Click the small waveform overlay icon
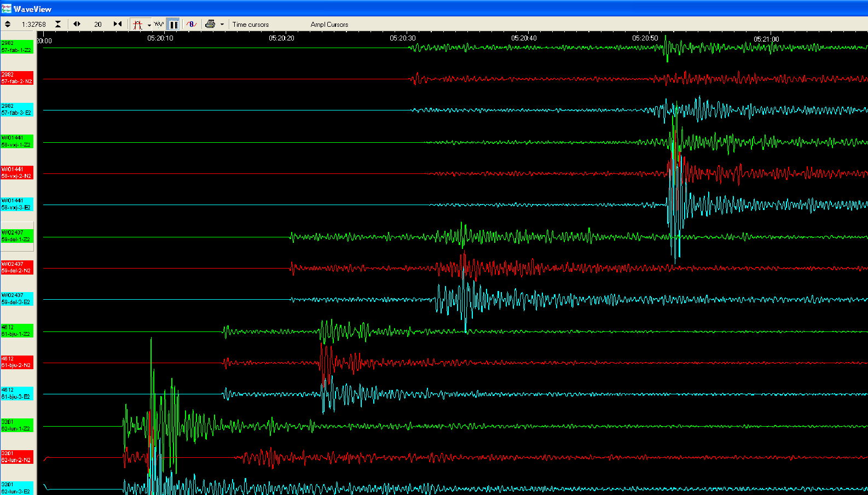This screenshot has height=495, width=868. pyautogui.click(x=159, y=24)
